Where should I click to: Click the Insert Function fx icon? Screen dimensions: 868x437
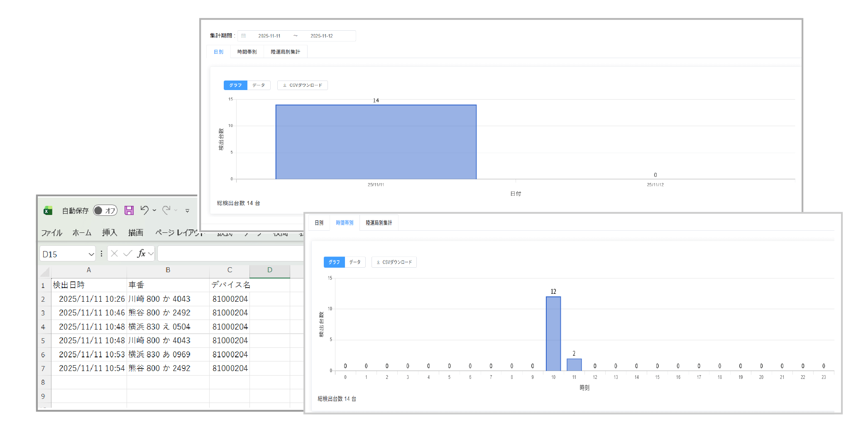click(141, 254)
